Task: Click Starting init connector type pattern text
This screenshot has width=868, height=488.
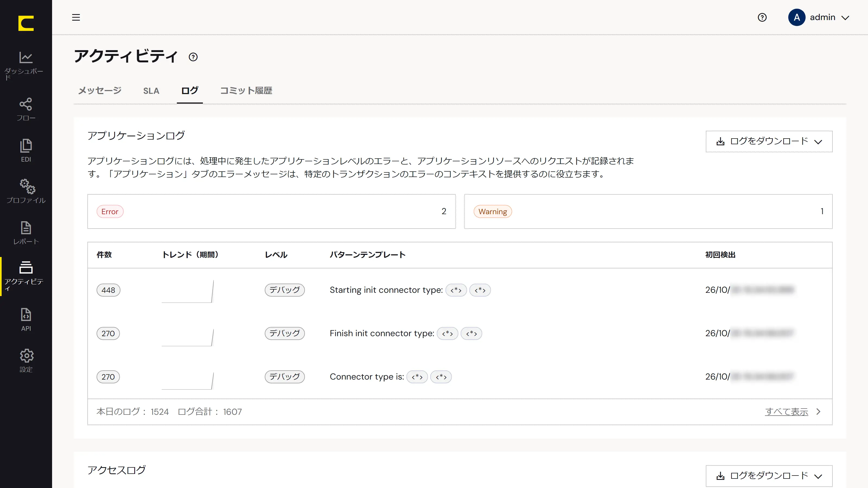Action: click(x=386, y=290)
